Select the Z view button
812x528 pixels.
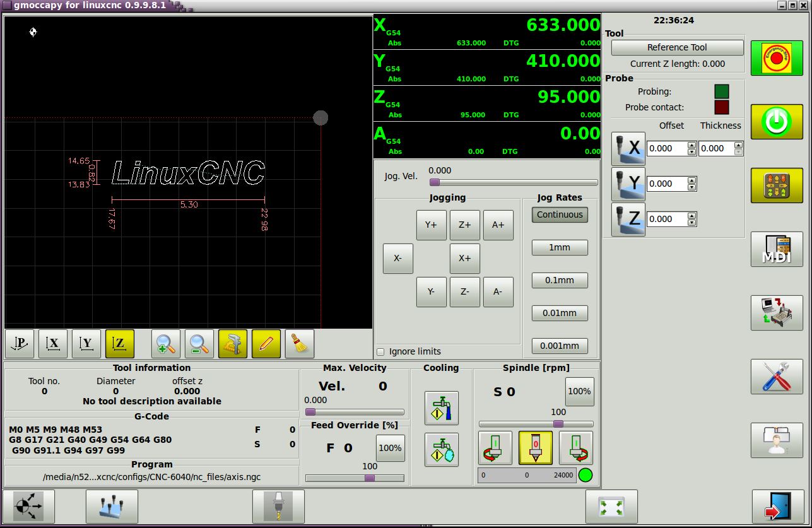pyautogui.click(x=120, y=344)
